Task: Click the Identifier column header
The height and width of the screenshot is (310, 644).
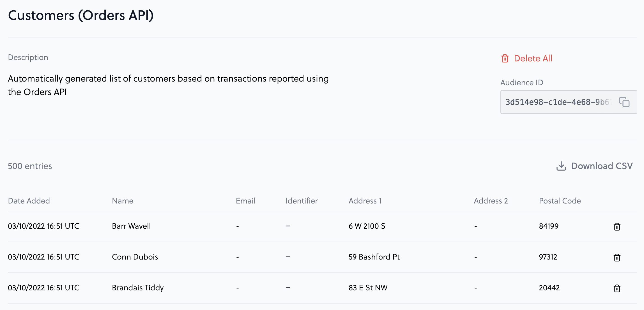Action: (302, 201)
